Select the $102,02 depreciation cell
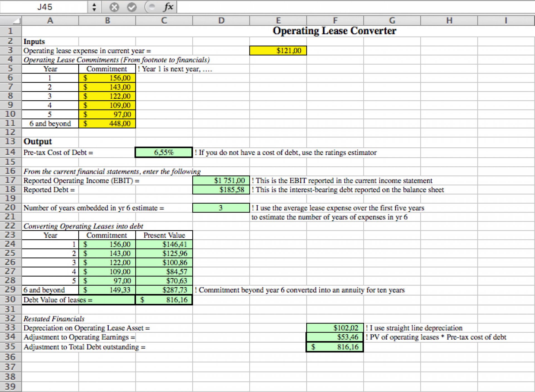The width and height of the screenshot is (535, 392). coord(335,328)
